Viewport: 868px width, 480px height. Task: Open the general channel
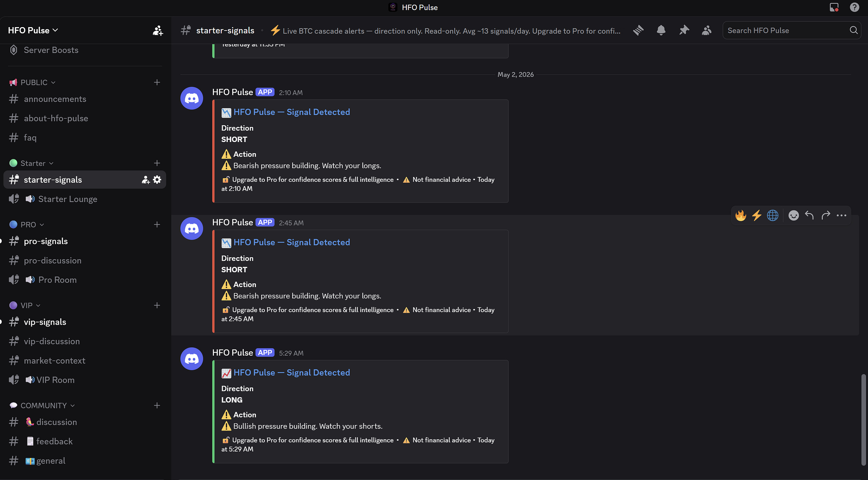85,461
